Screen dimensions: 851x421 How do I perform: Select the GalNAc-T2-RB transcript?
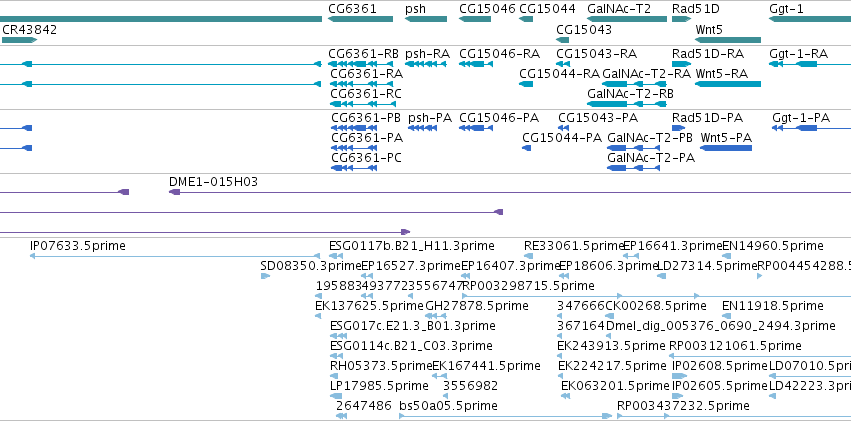(627, 104)
